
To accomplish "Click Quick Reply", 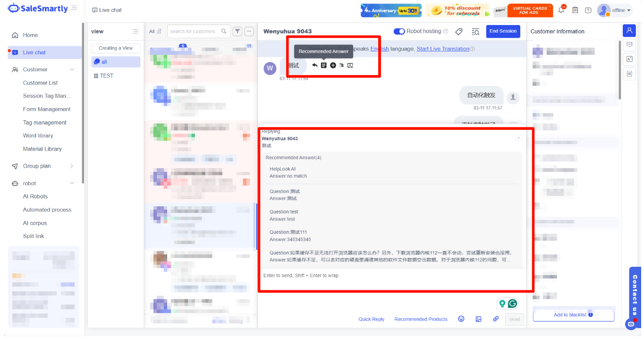I will point(372,319).
